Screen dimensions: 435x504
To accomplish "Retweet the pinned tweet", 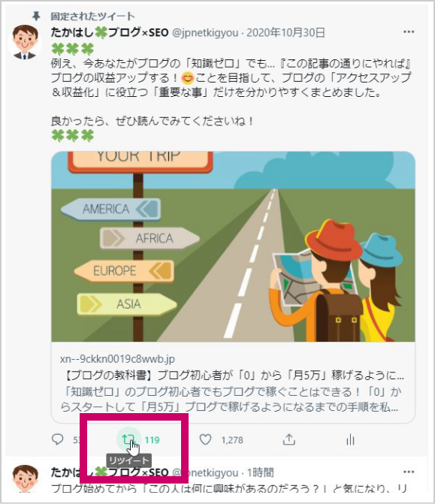I will 128,439.
